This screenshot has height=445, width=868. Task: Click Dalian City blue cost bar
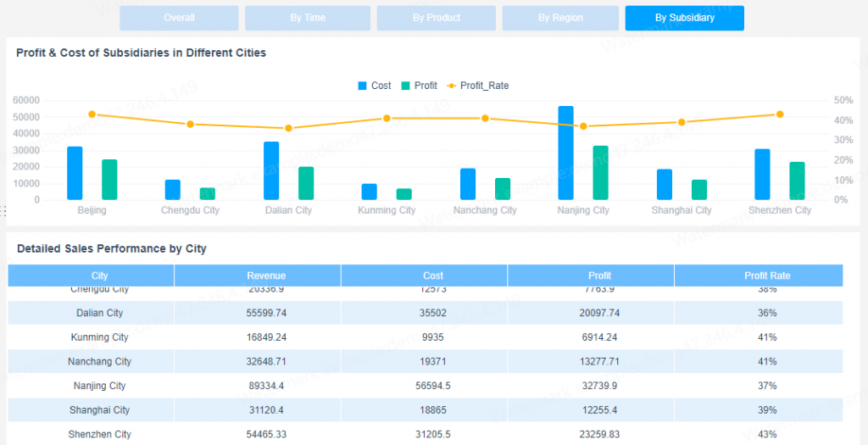271,171
